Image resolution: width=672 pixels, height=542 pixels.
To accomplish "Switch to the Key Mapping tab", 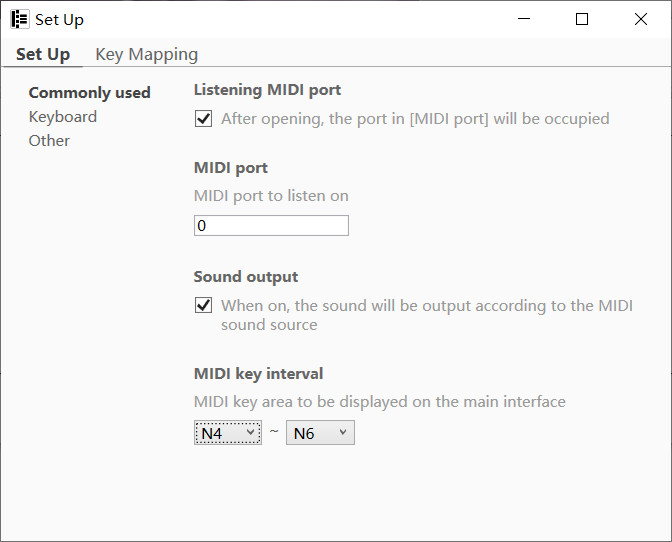I will coord(147,54).
